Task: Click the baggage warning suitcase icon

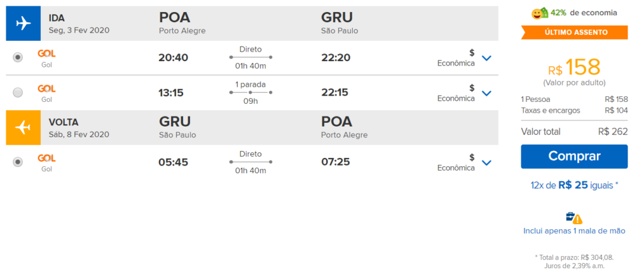Action: [574, 218]
